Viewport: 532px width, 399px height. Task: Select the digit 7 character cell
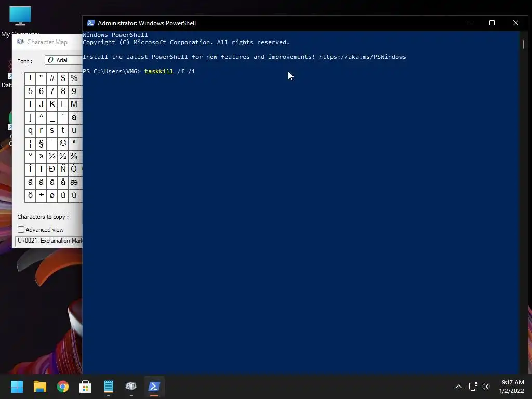tap(52, 91)
